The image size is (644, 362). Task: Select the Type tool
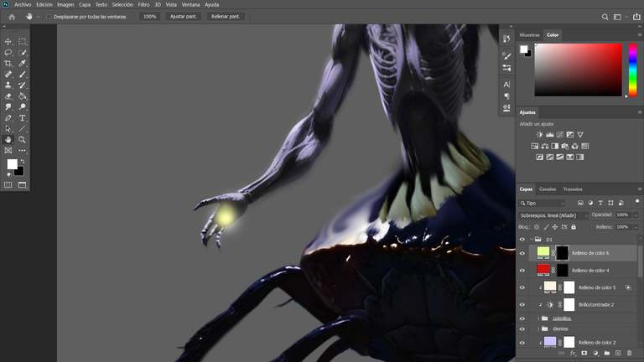[22, 118]
